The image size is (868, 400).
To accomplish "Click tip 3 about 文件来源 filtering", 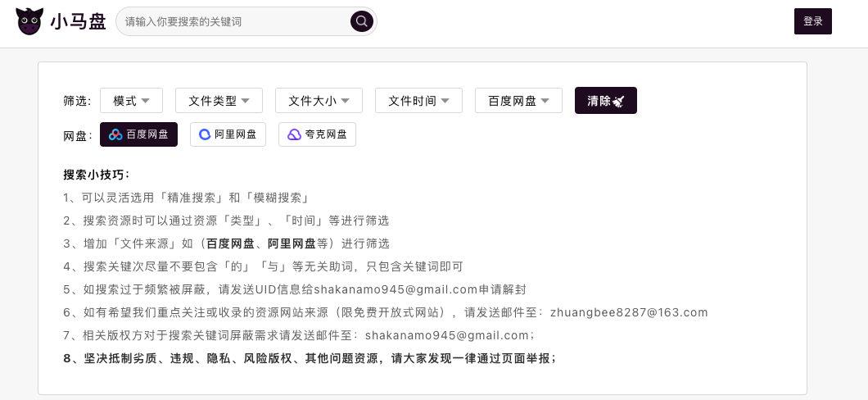I will coord(226,243).
